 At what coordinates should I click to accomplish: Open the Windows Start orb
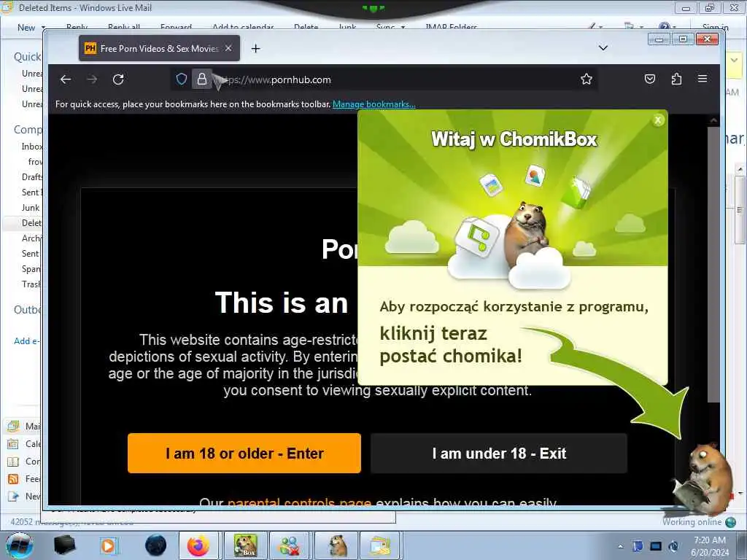pyautogui.click(x=20, y=545)
